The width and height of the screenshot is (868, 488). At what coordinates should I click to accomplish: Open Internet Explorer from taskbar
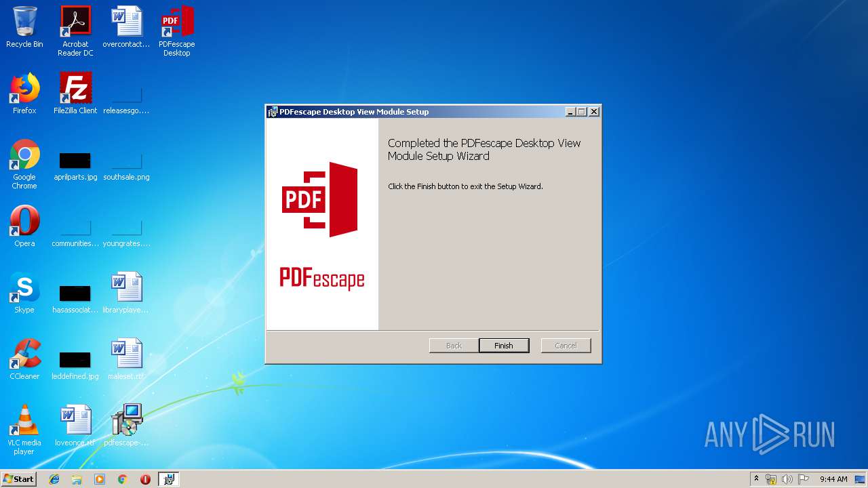(x=54, y=479)
